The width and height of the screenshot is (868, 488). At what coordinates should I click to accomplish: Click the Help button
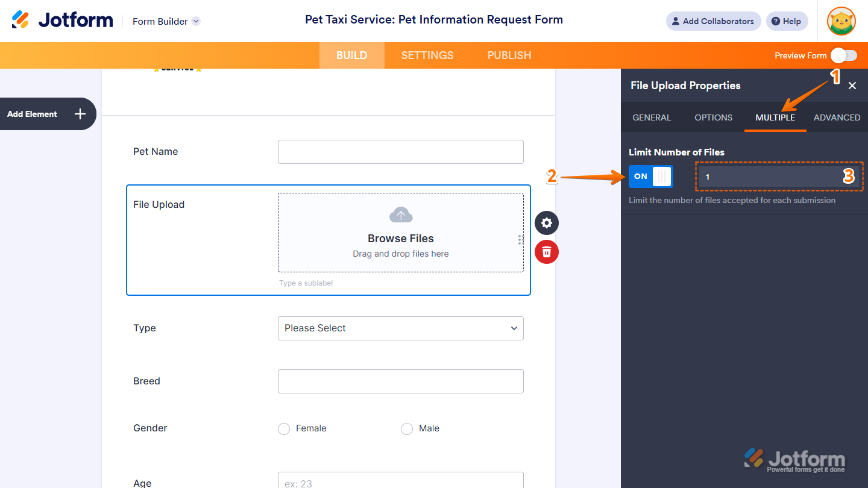pos(787,21)
